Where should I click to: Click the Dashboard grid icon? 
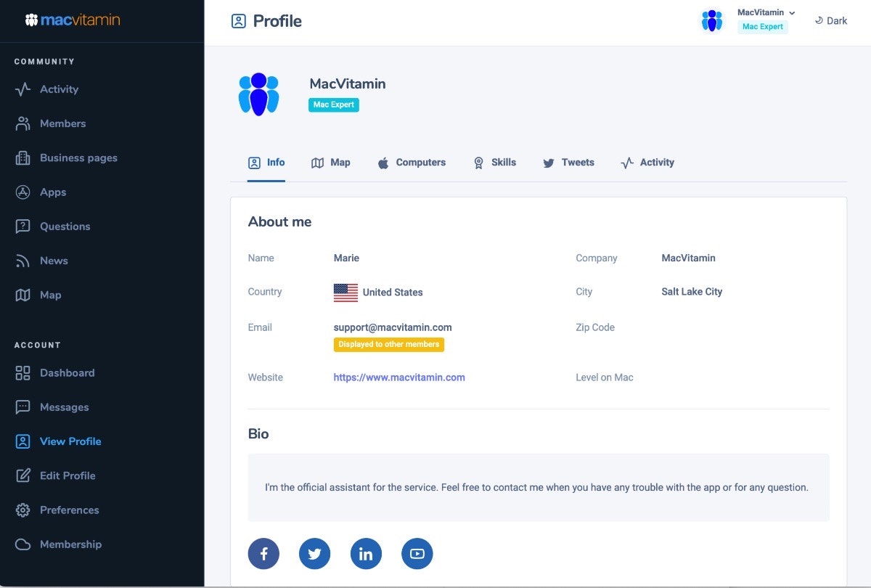[23, 373]
